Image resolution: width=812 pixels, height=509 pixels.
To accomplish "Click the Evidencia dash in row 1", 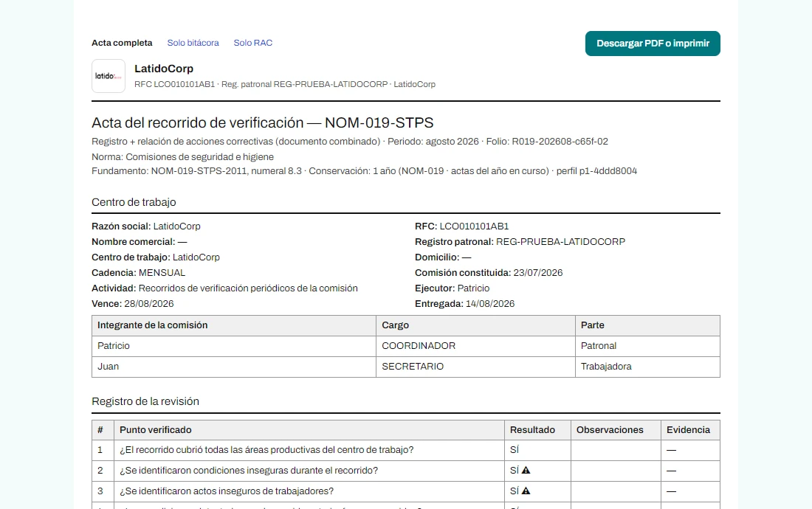I will pos(671,450).
